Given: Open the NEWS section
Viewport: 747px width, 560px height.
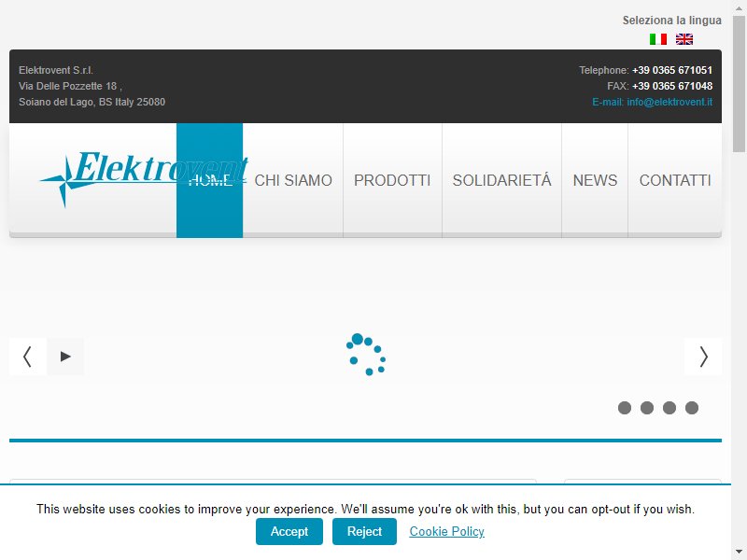Looking at the screenshot, I should click(595, 180).
